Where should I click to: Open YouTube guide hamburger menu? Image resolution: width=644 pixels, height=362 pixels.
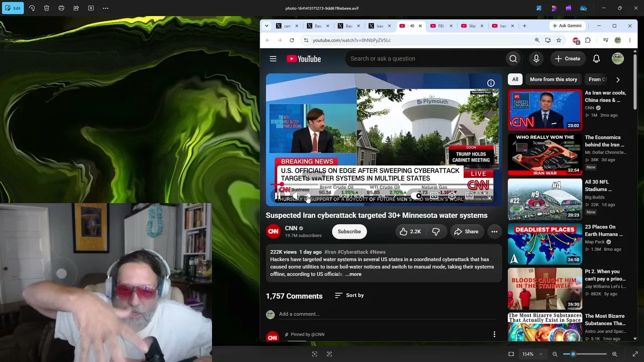pyautogui.click(x=273, y=59)
